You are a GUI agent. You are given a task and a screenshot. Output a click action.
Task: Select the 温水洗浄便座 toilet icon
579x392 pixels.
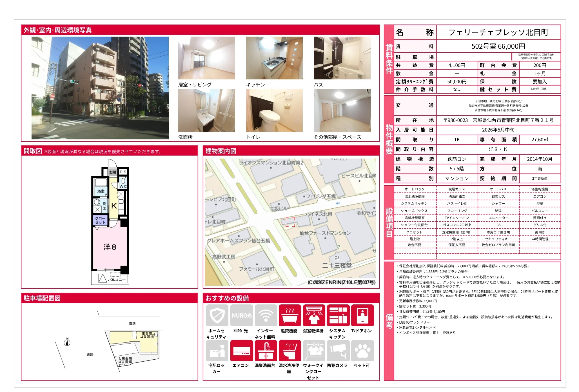[x=290, y=351]
